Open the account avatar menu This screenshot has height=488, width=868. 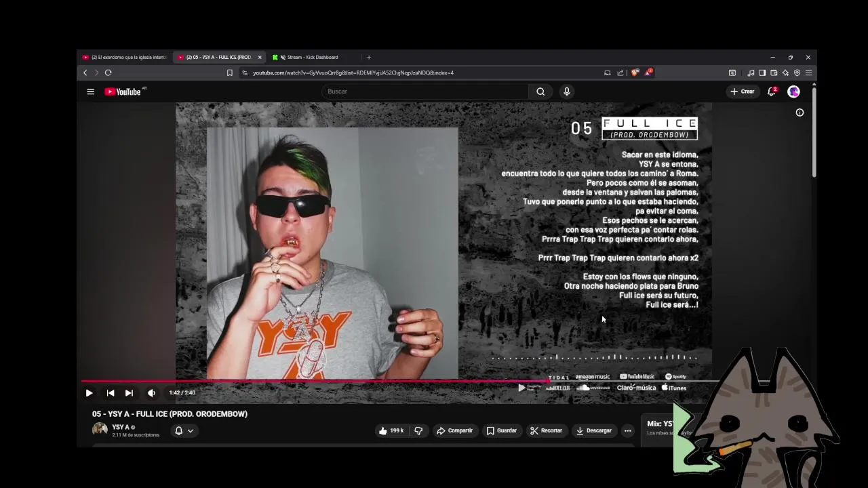pos(793,91)
